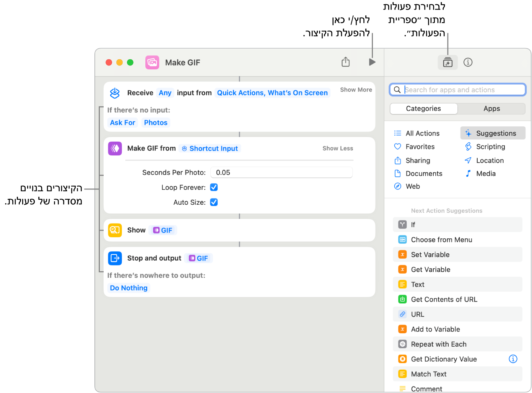Viewport: 532px width, 393px height.
Task: Click the Get Contents of URL icon
Action: click(402, 299)
